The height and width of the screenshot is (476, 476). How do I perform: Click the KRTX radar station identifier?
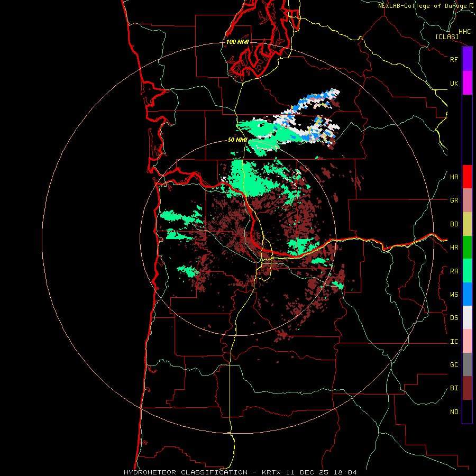point(271,472)
